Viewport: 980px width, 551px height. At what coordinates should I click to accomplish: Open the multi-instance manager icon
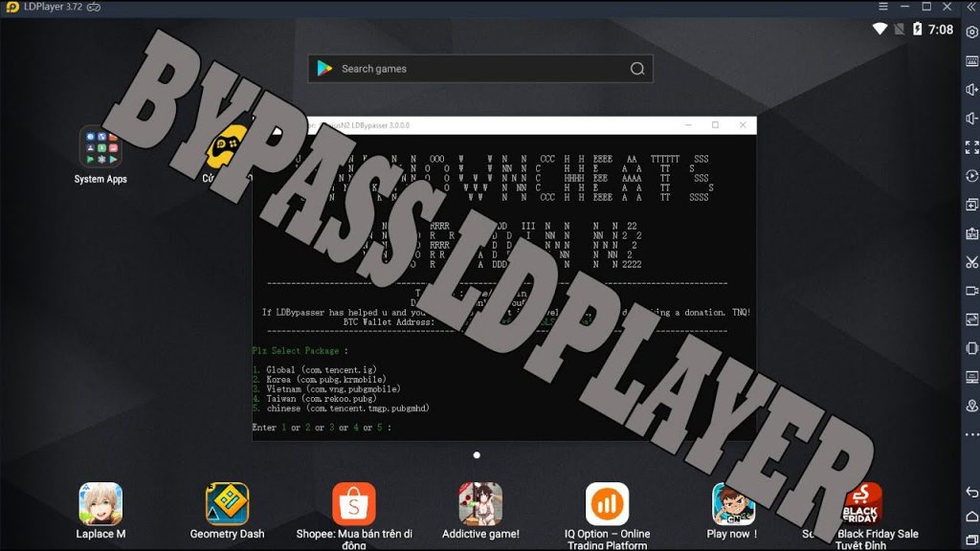tap(972, 205)
